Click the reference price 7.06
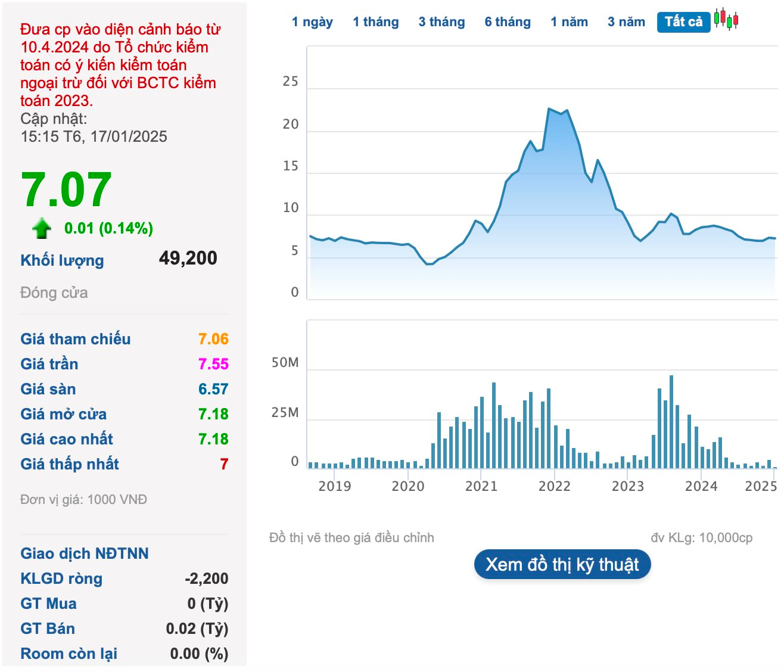The height and width of the screenshot is (672, 784). (x=213, y=339)
